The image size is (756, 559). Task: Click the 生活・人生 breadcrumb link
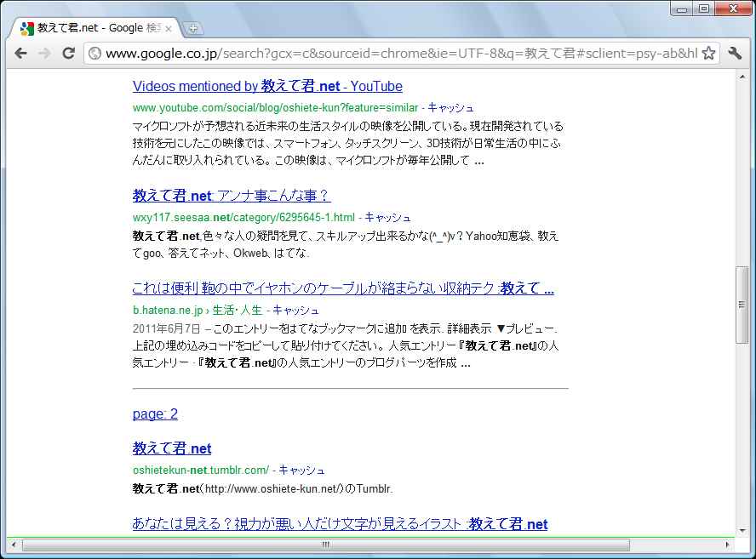pyautogui.click(x=238, y=311)
